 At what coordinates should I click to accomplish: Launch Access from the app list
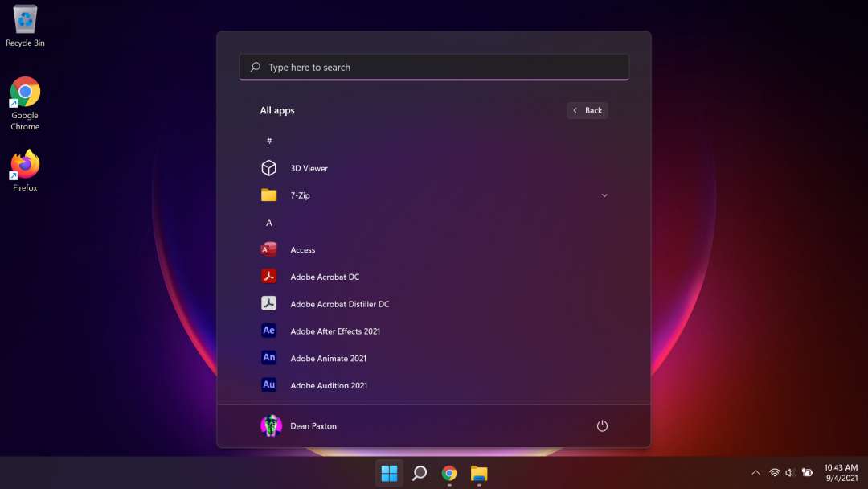(x=302, y=250)
